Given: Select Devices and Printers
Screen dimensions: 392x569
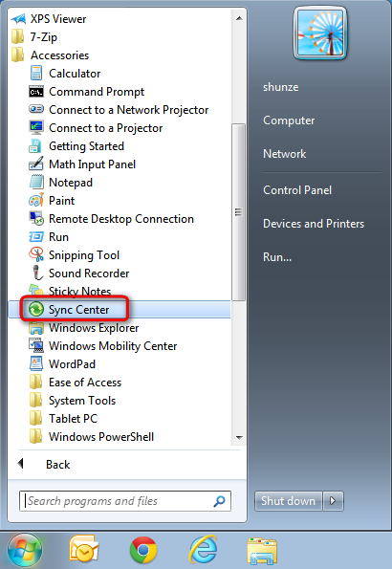Looking at the screenshot, I should [x=314, y=224].
